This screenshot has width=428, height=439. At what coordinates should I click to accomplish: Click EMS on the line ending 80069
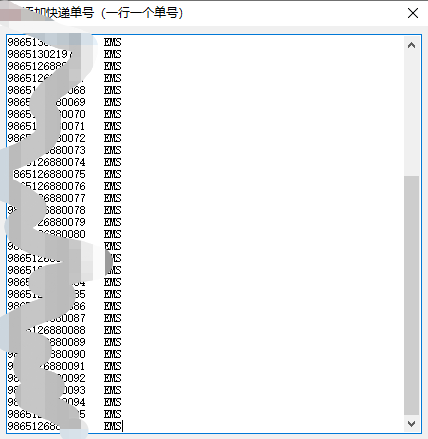[x=112, y=102]
